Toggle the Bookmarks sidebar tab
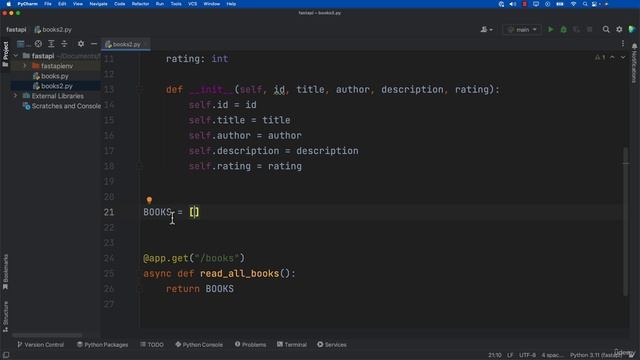 pos(5,272)
